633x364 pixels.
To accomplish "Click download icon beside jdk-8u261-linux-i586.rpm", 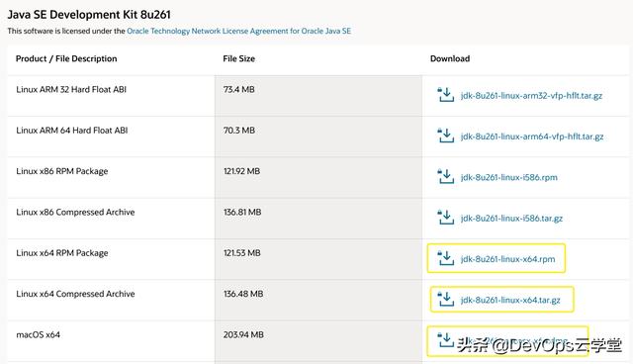I will [446, 176].
